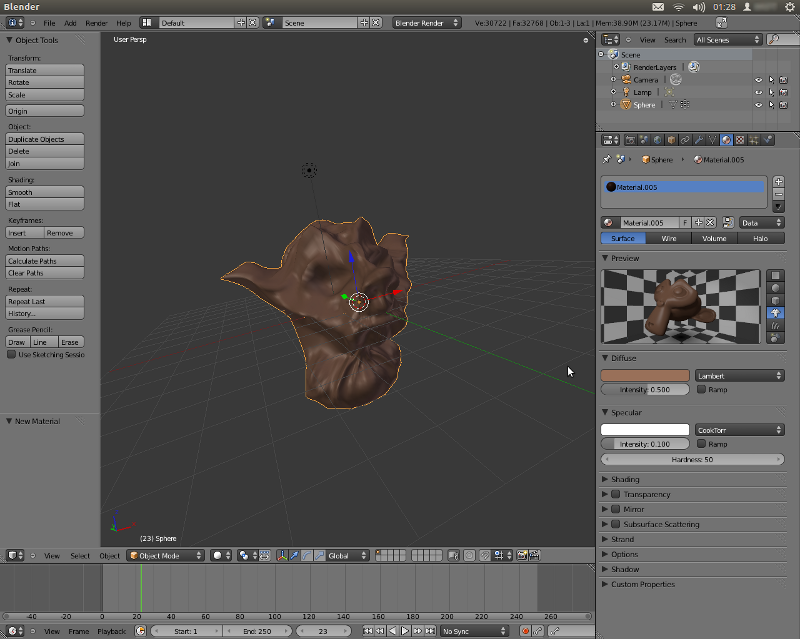Switch to the Wire material type tab
This screenshot has width=800, height=639.
pos(669,238)
